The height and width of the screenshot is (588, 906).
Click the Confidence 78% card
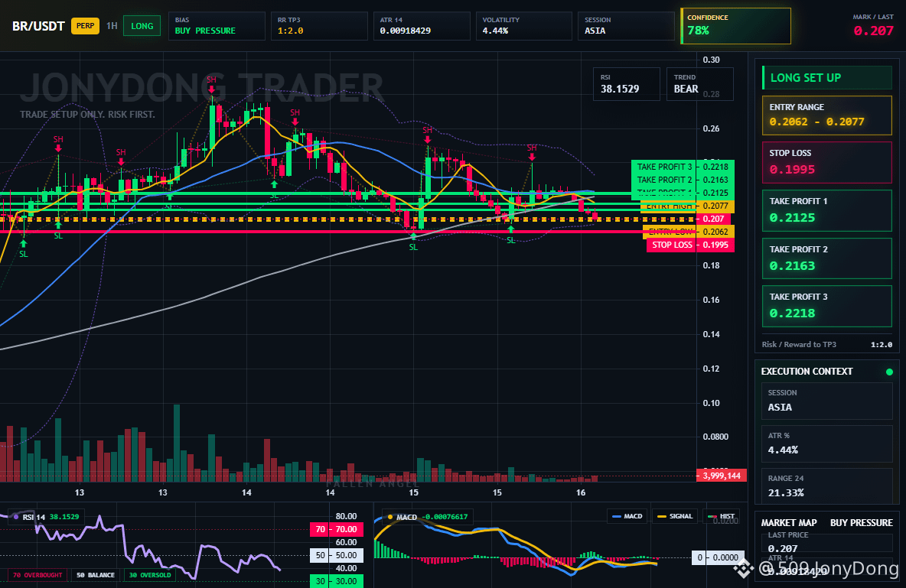tap(735, 26)
